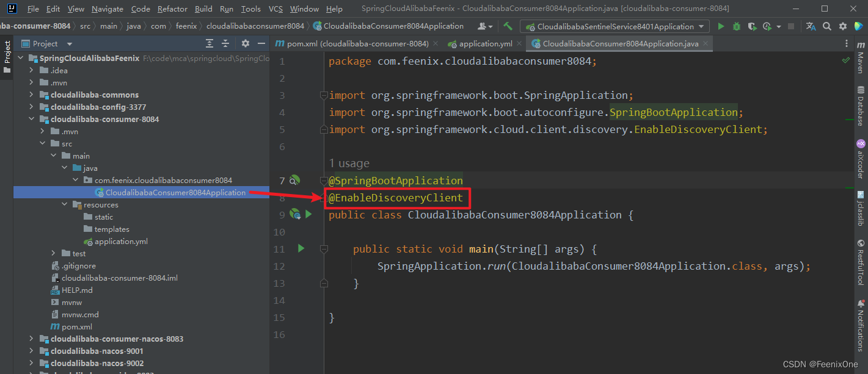Open the run configuration dropdown
Image resolution: width=868 pixels, height=374 pixels.
click(615, 26)
